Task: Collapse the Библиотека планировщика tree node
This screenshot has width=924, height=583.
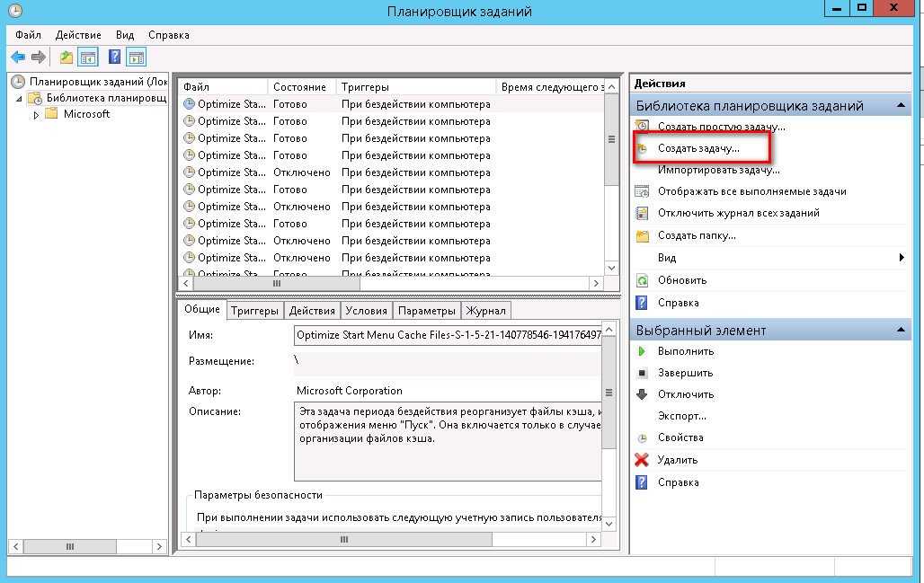Action: pyautogui.click(x=18, y=99)
